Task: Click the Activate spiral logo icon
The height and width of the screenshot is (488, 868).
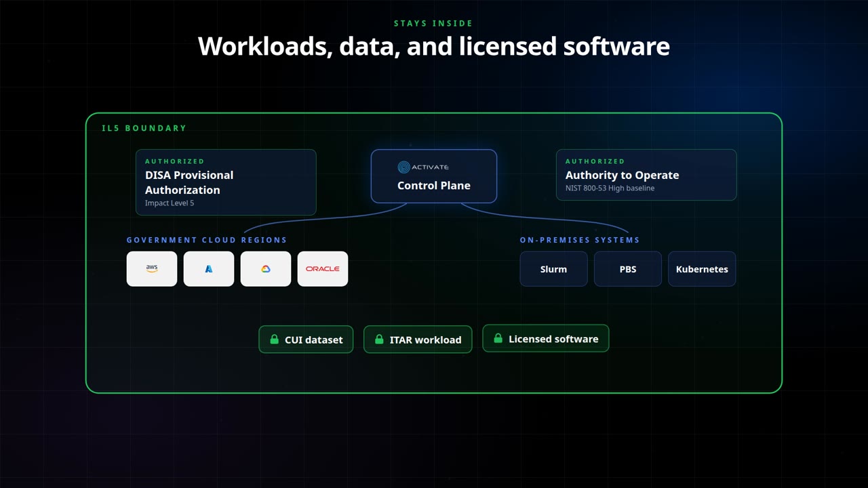Action: click(403, 167)
